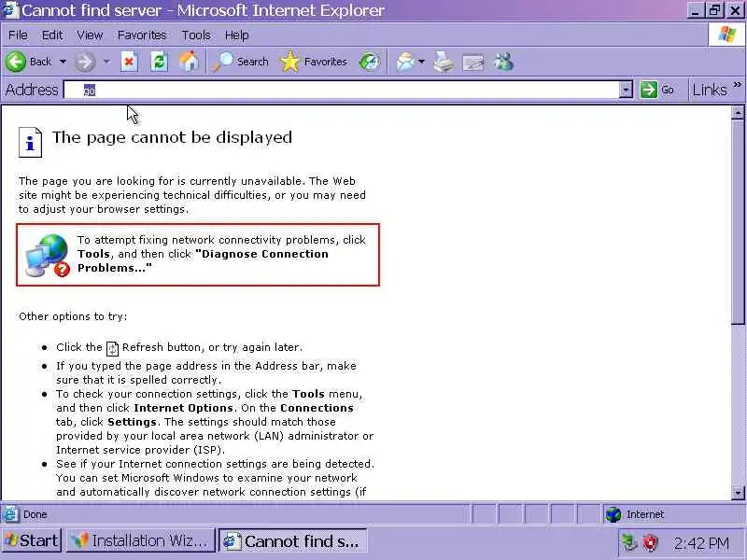Click the bold Internet Options text

[x=183, y=408]
